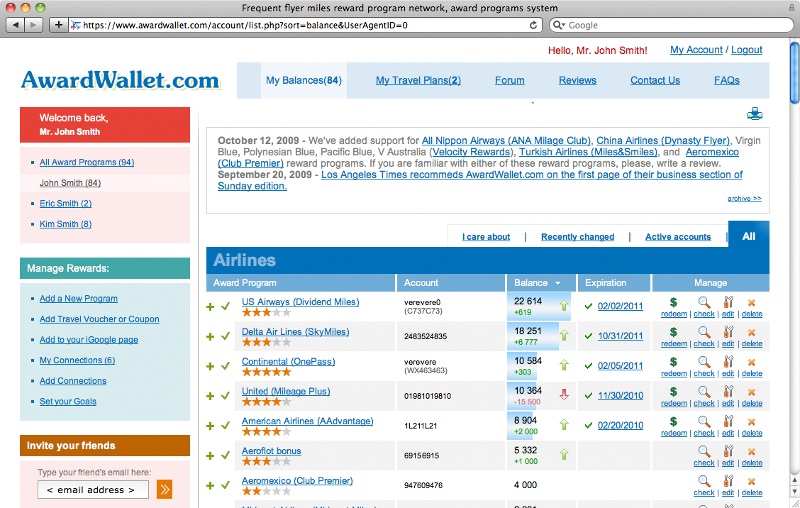Click the friend's email address input field

click(x=93, y=490)
